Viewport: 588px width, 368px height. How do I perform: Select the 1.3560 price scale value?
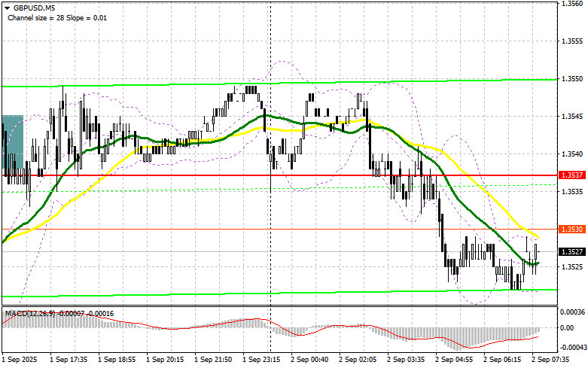[572, 4]
